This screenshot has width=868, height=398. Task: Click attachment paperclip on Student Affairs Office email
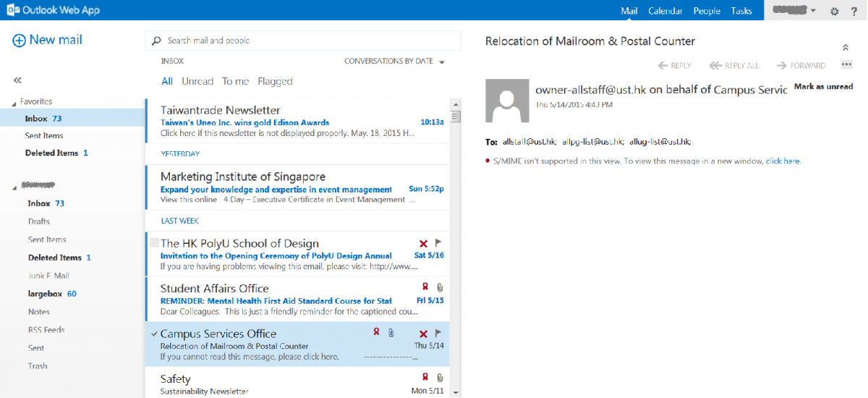440,288
